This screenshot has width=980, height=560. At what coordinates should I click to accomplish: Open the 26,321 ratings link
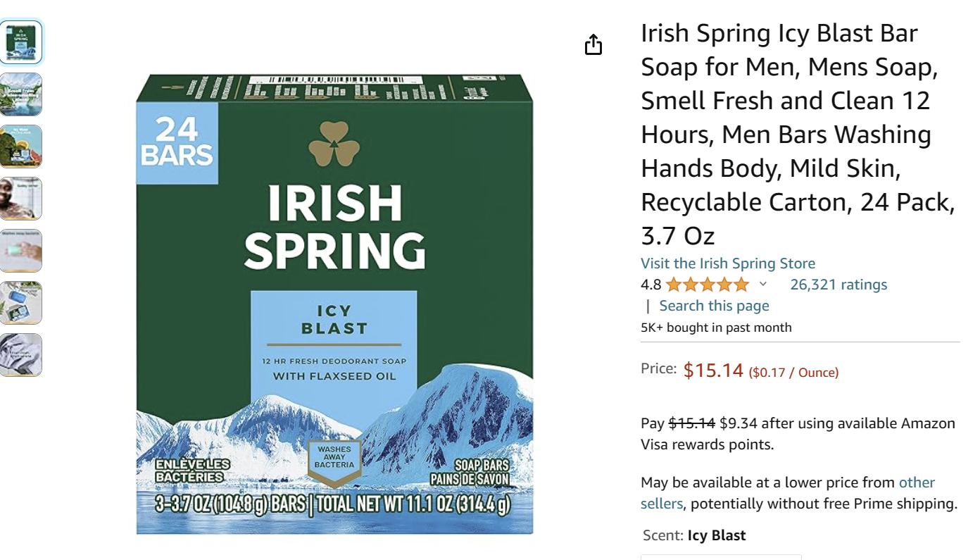(838, 285)
